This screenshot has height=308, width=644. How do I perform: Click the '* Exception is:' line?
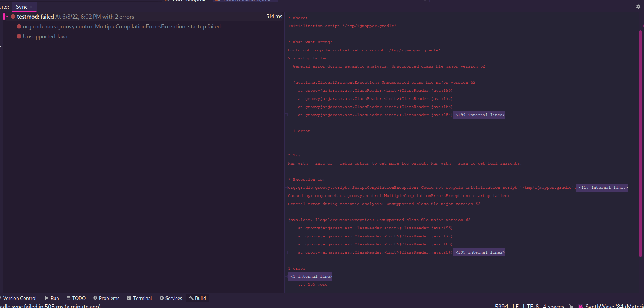point(306,180)
